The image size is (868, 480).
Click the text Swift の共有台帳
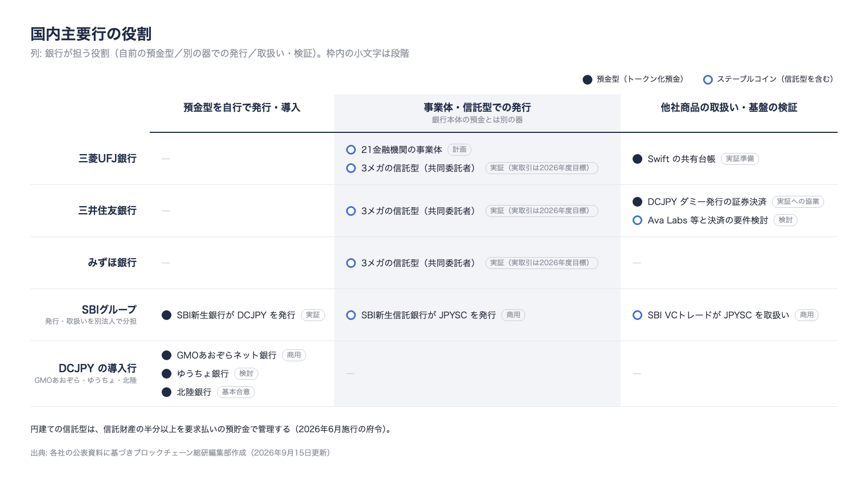click(x=681, y=159)
